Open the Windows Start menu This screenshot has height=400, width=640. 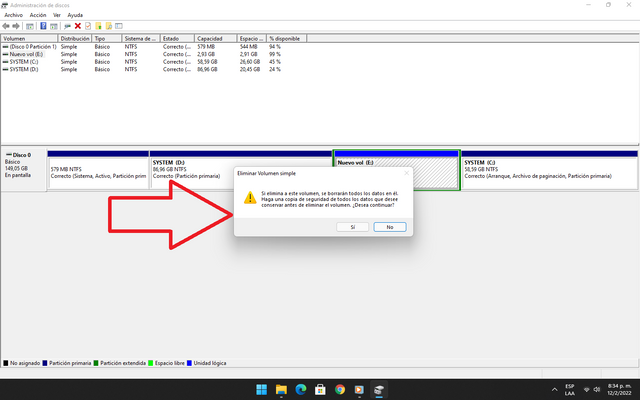tap(262, 389)
